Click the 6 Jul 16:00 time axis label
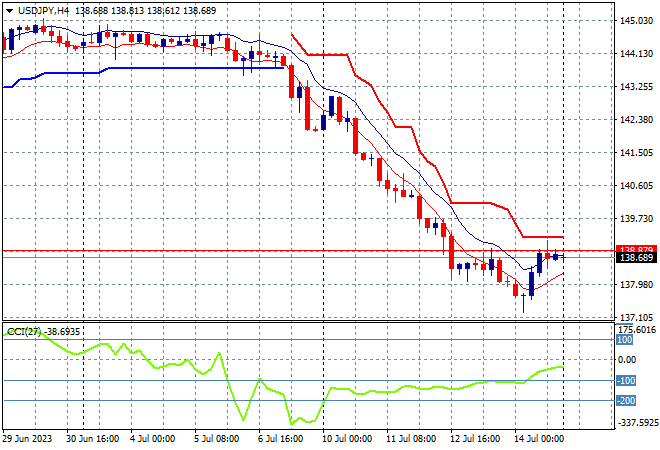This screenshot has width=660, height=450. click(280, 439)
